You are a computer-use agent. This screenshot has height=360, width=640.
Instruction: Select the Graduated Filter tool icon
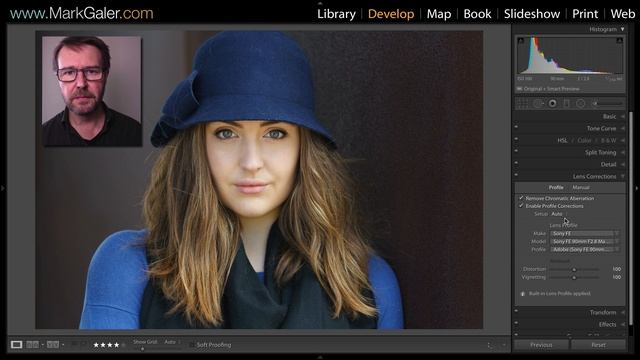567,104
